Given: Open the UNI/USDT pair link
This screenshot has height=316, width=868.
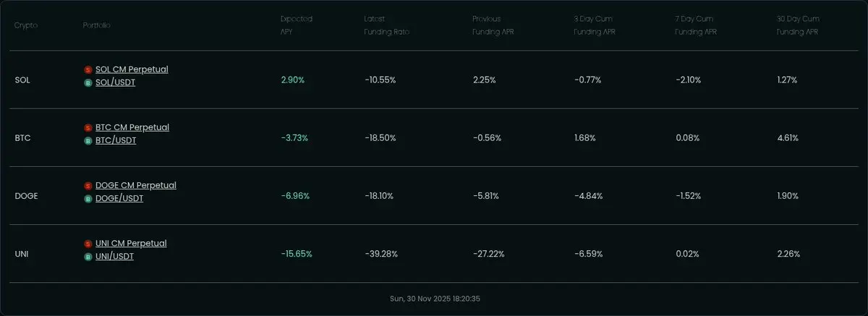Looking at the screenshot, I should [114, 257].
